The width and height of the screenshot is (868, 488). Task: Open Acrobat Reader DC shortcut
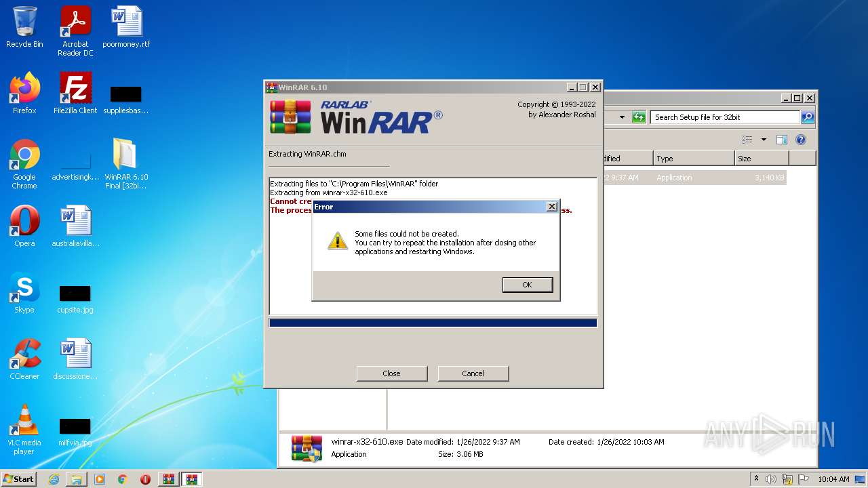click(75, 32)
